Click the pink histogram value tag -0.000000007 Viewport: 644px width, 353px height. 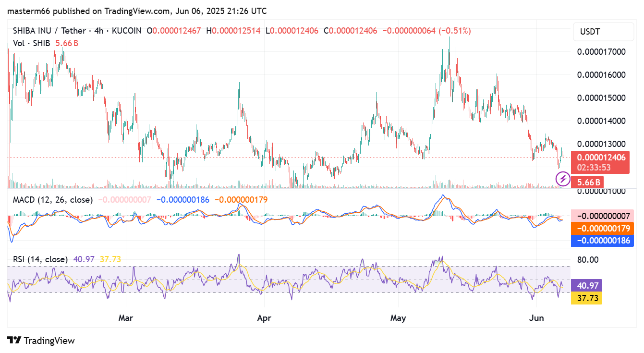[x=602, y=216]
